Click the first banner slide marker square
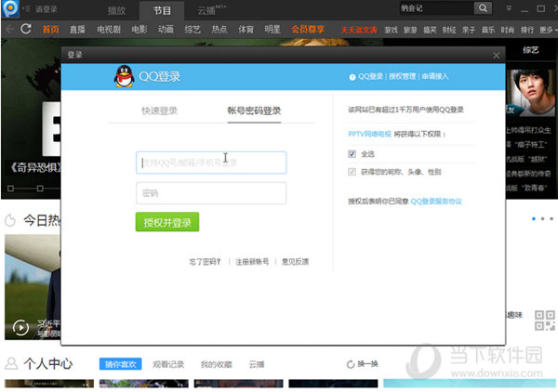 [10, 189]
